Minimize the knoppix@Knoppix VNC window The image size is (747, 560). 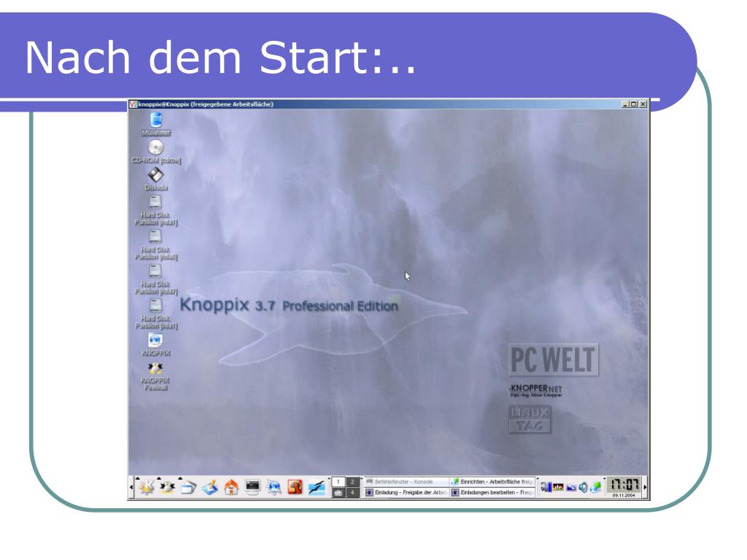pos(625,104)
